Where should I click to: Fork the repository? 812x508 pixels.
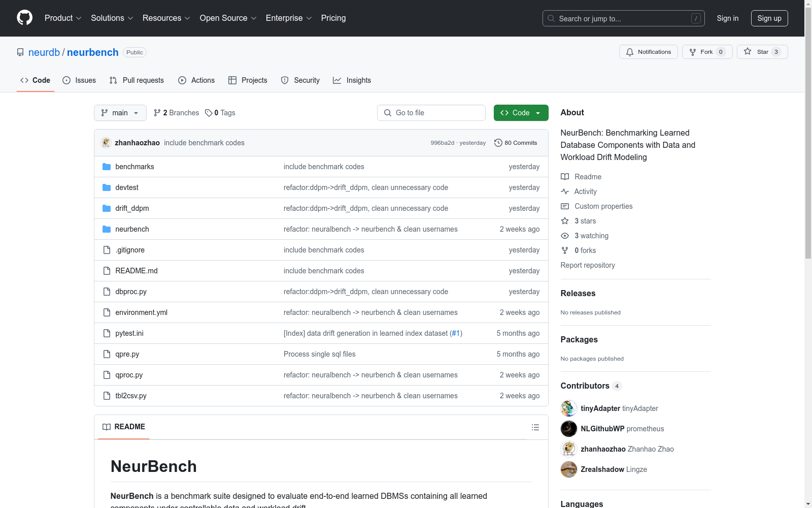pos(707,52)
